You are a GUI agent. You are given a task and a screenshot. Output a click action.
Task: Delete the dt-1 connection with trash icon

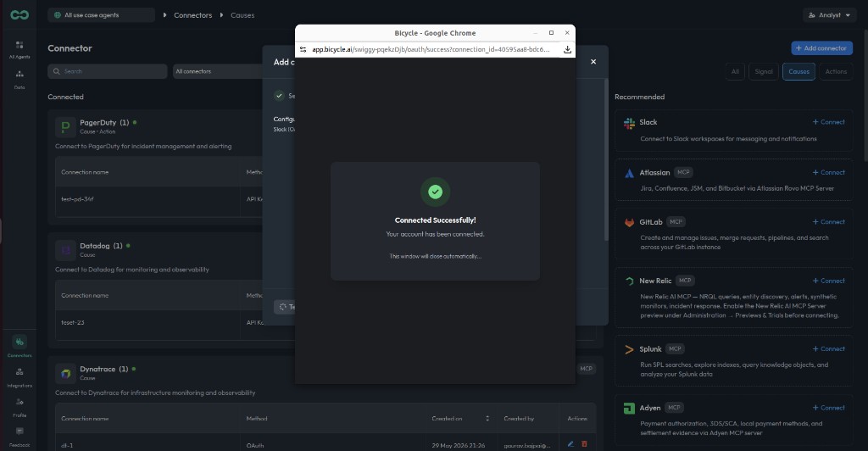click(584, 444)
